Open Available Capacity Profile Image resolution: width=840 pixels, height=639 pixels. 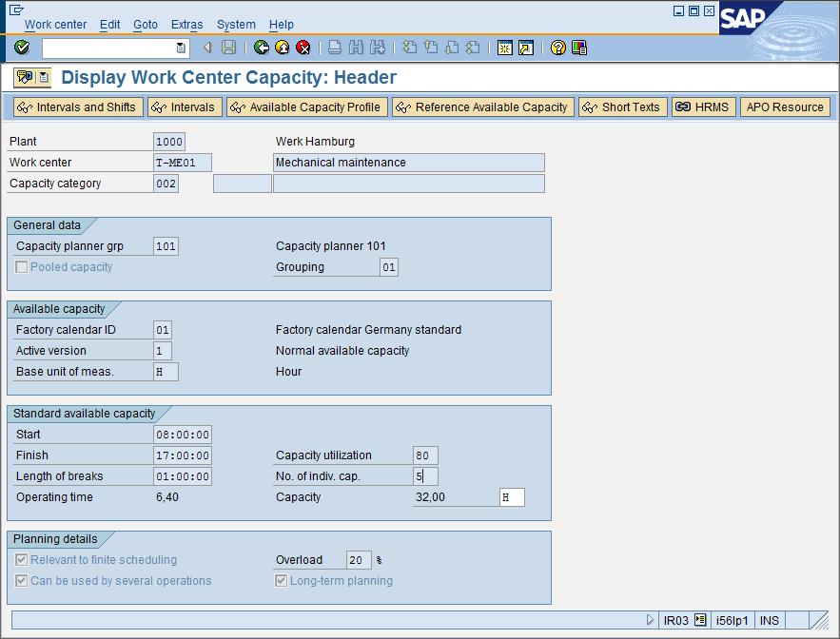(x=307, y=107)
